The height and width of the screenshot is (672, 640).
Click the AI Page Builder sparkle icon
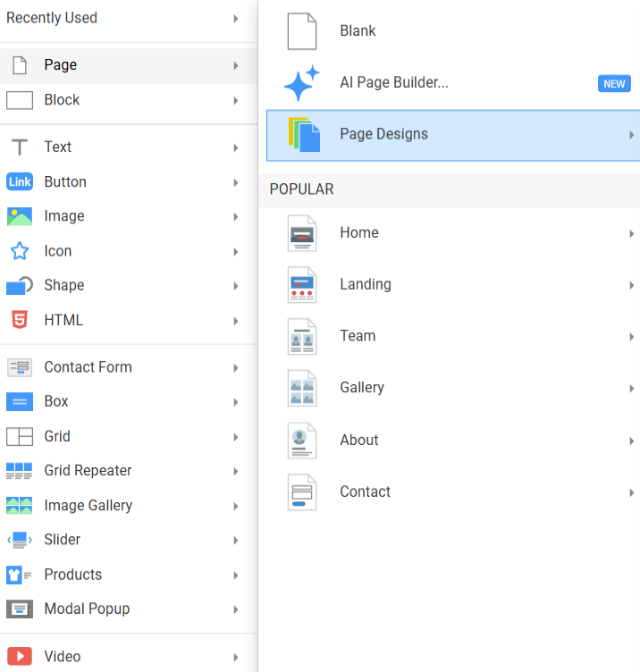(301, 83)
